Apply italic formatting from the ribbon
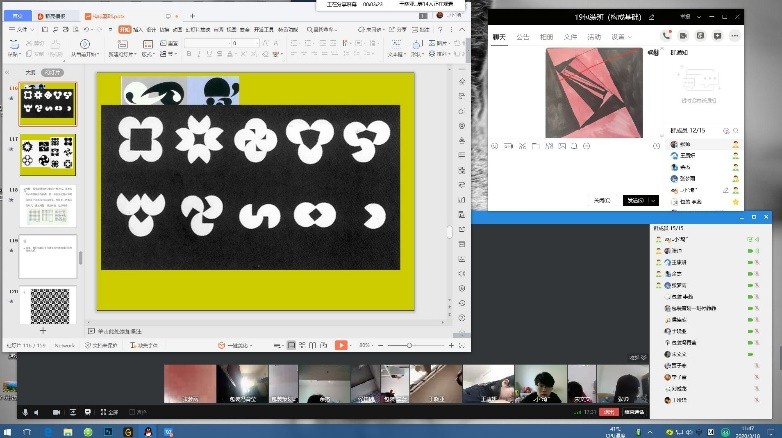 pyautogui.click(x=200, y=55)
